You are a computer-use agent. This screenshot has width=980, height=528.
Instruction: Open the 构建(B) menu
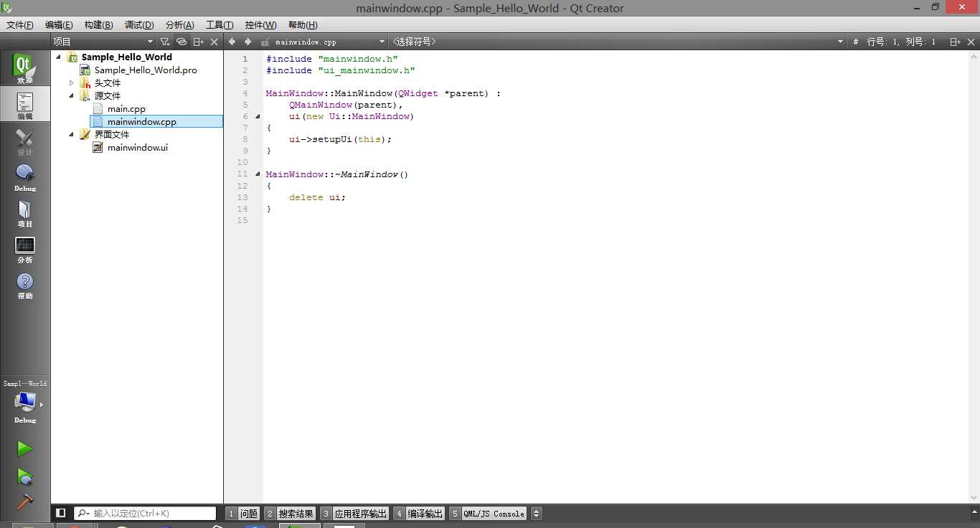coord(98,24)
